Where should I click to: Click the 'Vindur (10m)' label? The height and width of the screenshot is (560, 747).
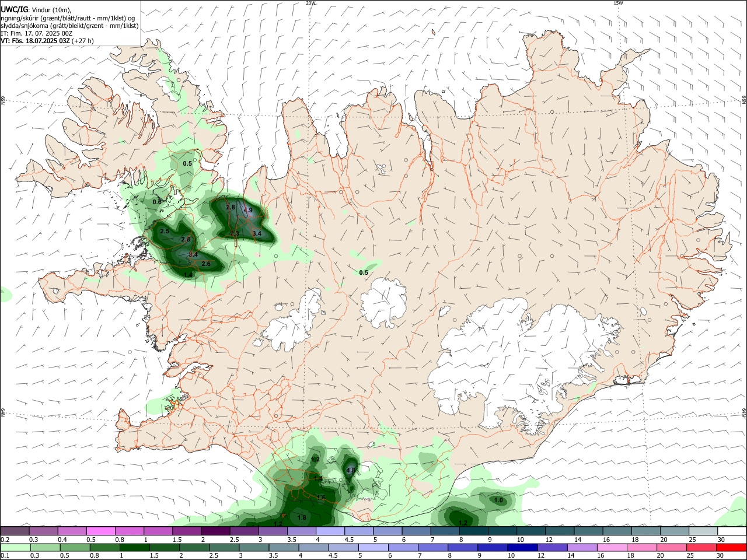point(52,10)
